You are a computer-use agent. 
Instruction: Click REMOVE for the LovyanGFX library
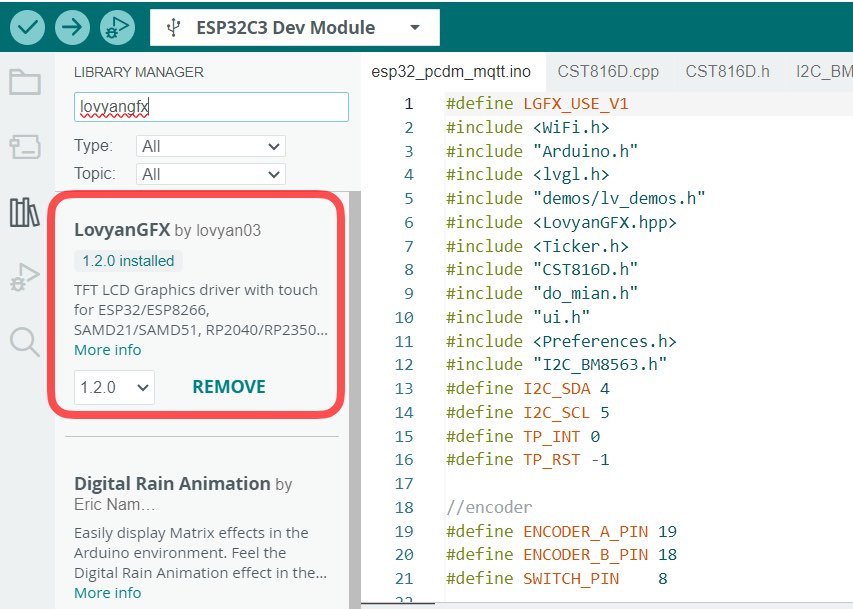[229, 387]
